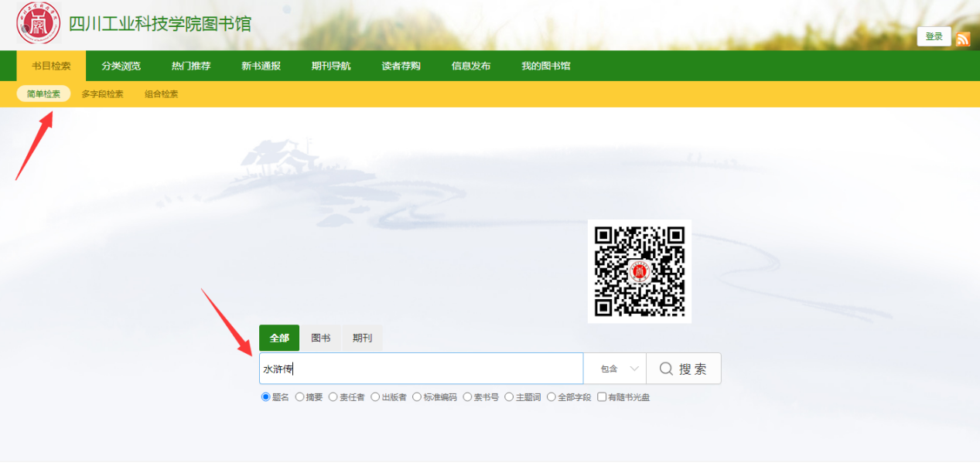This screenshot has height=466, width=980.
Task: Switch to the 期刊 tab
Action: (x=362, y=338)
